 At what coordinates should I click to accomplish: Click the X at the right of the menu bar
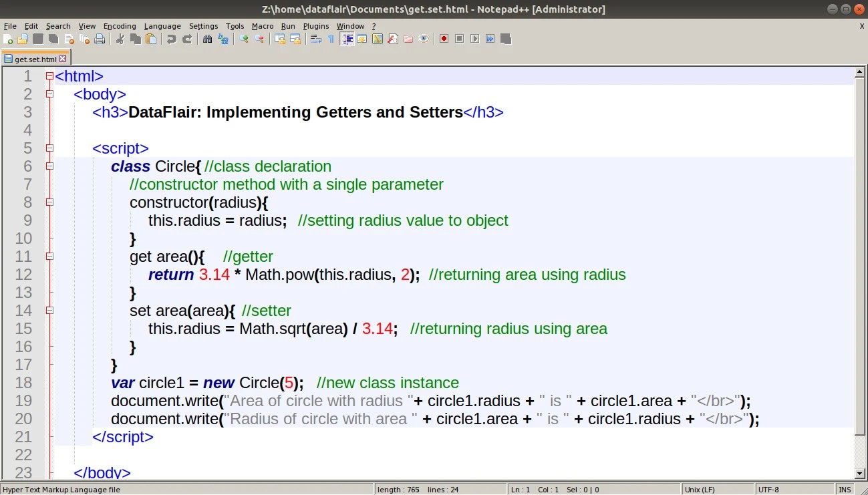coord(861,26)
